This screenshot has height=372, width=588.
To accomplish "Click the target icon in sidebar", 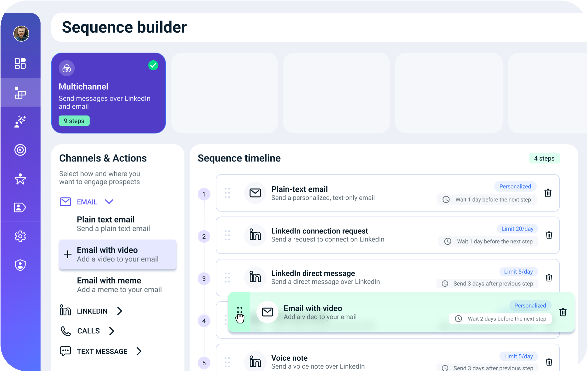I will (20, 150).
